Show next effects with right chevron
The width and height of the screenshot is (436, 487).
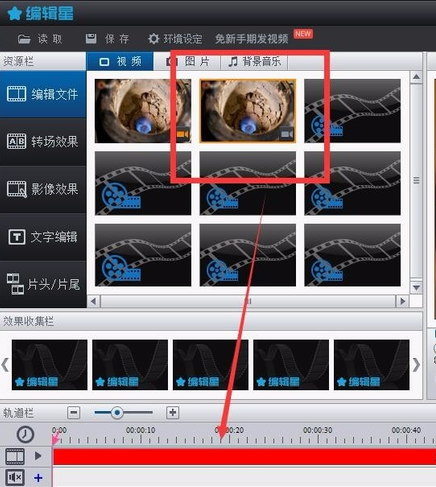[416, 365]
